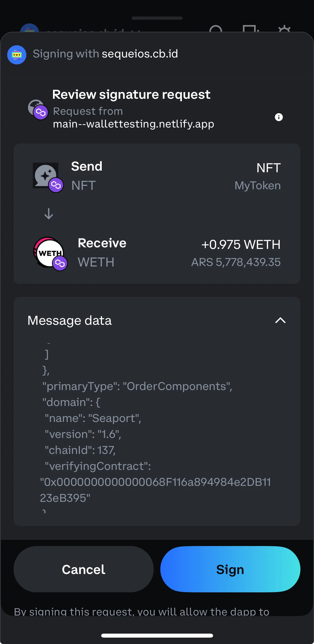The width and height of the screenshot is (314, 644).
Task: Select the WETH token logo
Action: (48, 252)
